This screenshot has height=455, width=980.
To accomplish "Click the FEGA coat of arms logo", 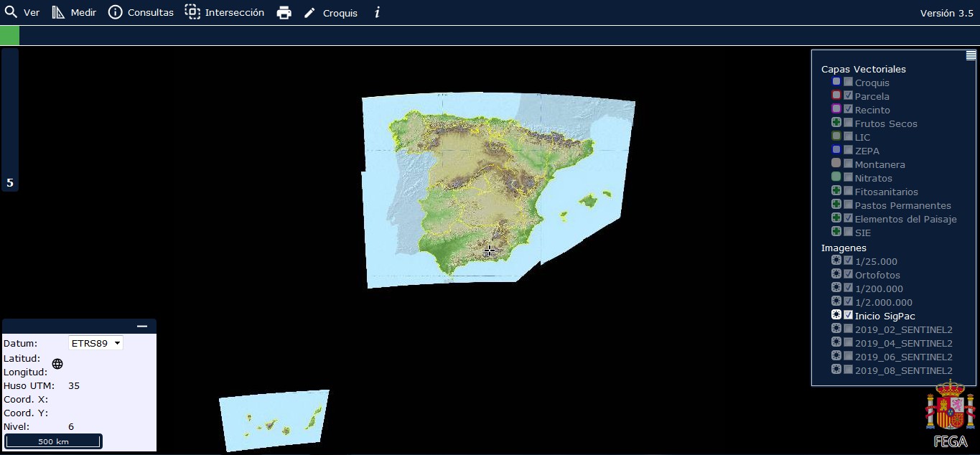I will [950, 413].
